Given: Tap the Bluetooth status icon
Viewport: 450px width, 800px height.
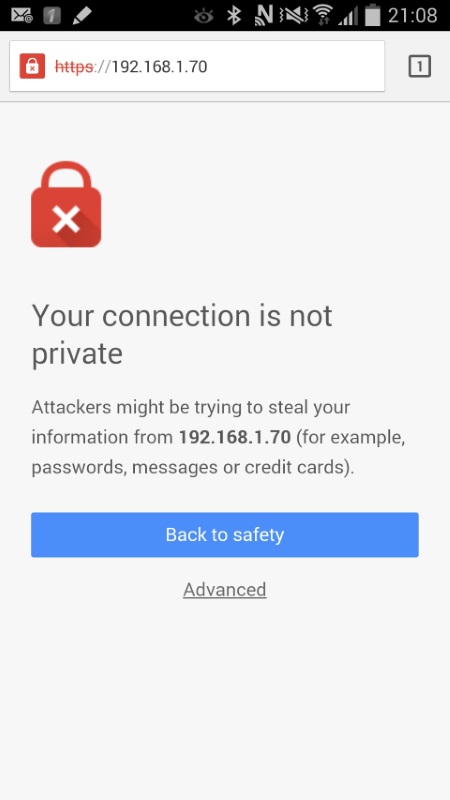Looking at the screenshot, I should [x=234, y=15].
